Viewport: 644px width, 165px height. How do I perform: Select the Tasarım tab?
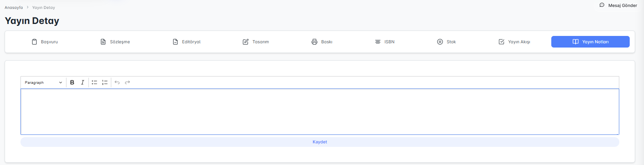[x=256, y=42]
